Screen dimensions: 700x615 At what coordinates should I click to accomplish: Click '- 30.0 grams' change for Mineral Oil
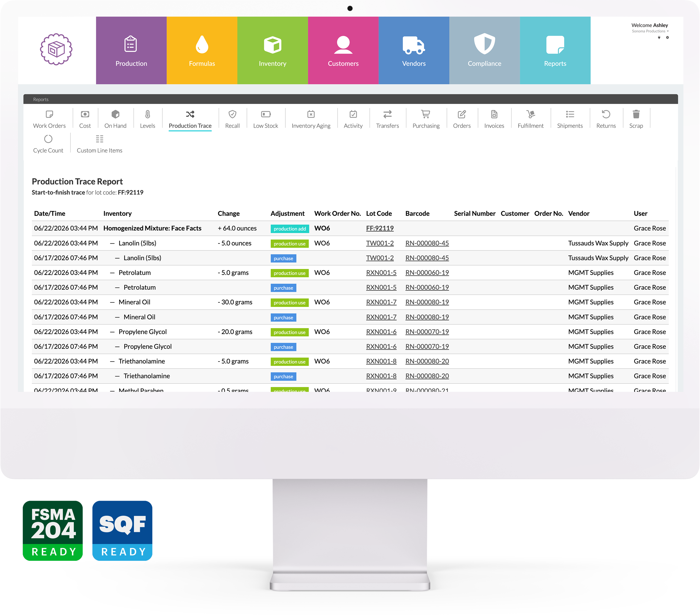pyautogui.click(x=235, y=302)
